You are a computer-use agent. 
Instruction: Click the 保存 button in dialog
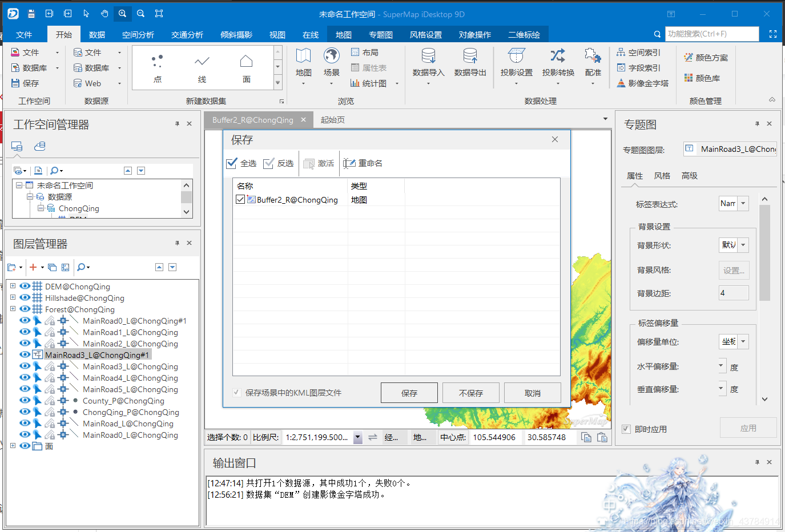[409, 393]
